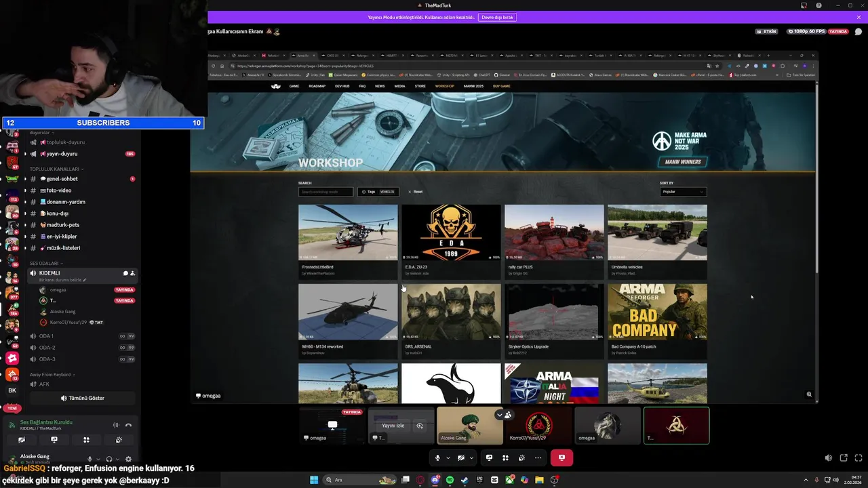This screenshot has width=868, height=488.
Task: Stop watching with the red leave button
Action: pos(561,457)
